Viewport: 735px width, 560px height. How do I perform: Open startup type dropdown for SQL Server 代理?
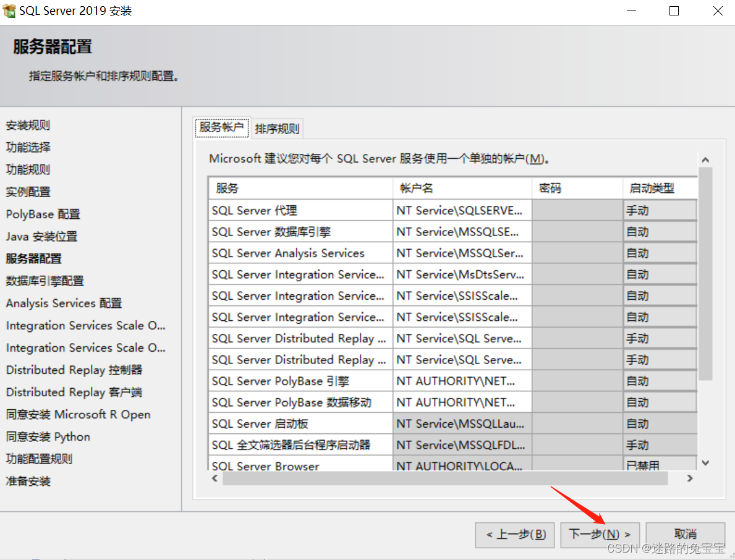coord(660,210)
